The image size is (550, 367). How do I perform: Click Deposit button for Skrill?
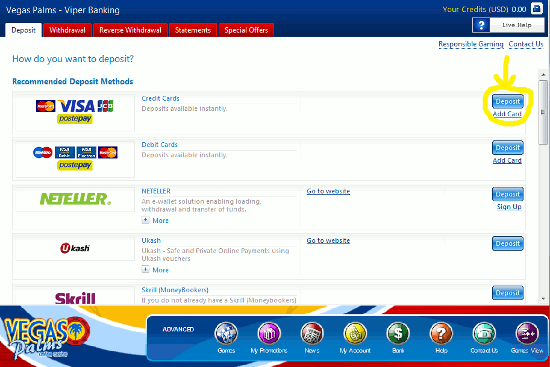[508, 293]
